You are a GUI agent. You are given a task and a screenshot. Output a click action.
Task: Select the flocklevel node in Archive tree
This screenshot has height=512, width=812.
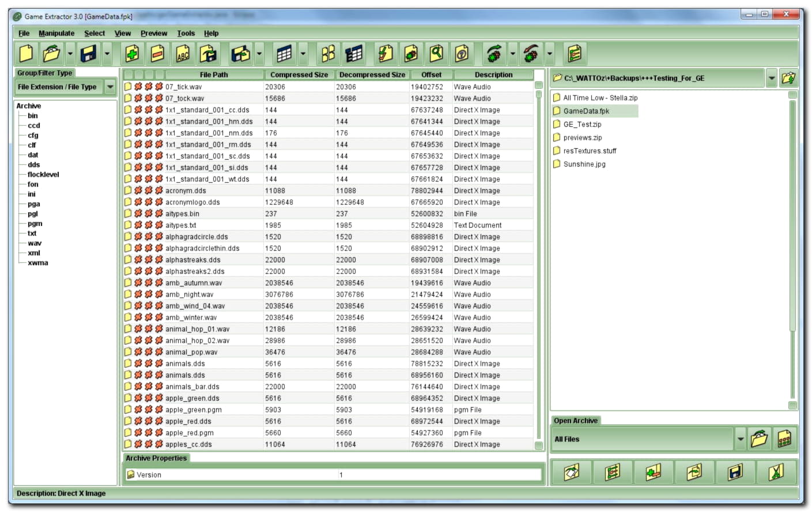tap(43, 175)
